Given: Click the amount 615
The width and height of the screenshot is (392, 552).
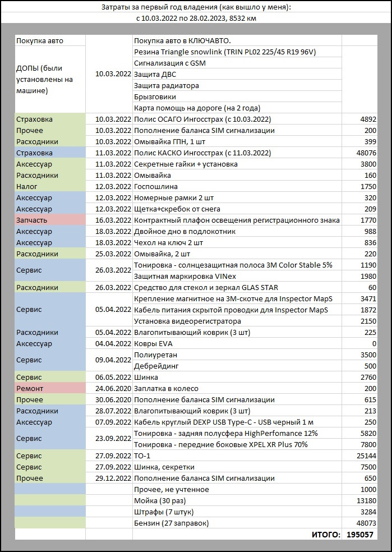Looking at the screenshot, I should click(370, 401).
